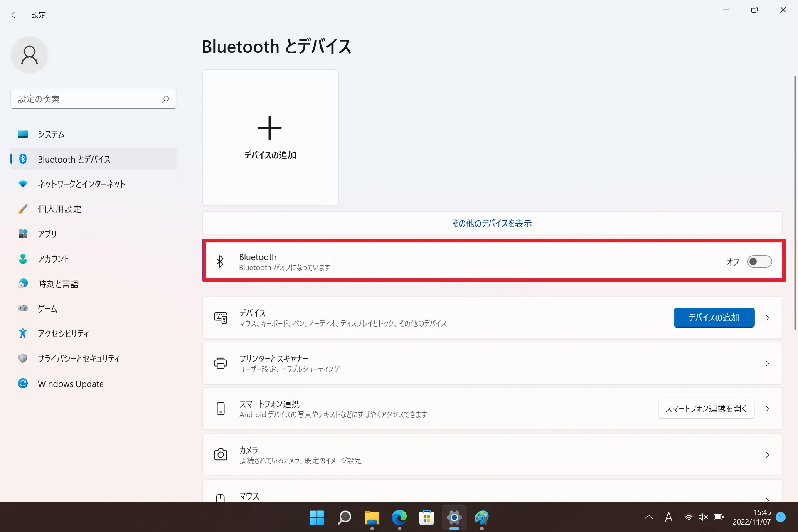Click the blue デバイスの追加 button
The height and width of the screenshot is (532, 798).
tap(714, 318)
